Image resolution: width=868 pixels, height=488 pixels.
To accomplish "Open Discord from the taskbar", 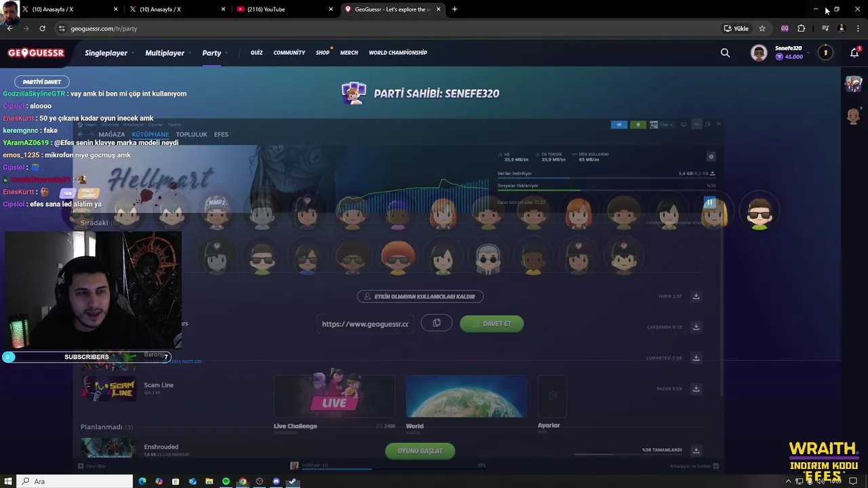I will pyautogui.click(x=276, y=481).
